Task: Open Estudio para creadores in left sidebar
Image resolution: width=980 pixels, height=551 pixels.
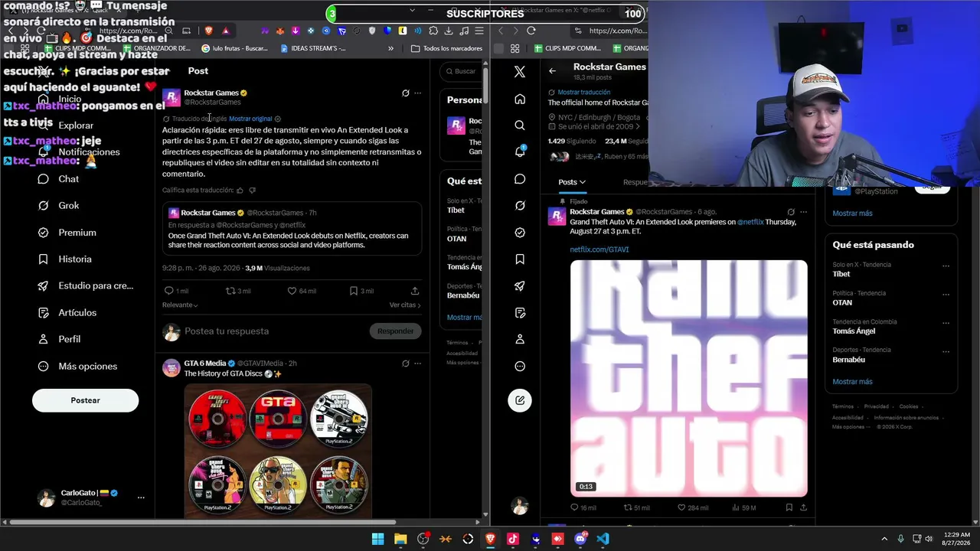Action: click(x=85, y=286)
